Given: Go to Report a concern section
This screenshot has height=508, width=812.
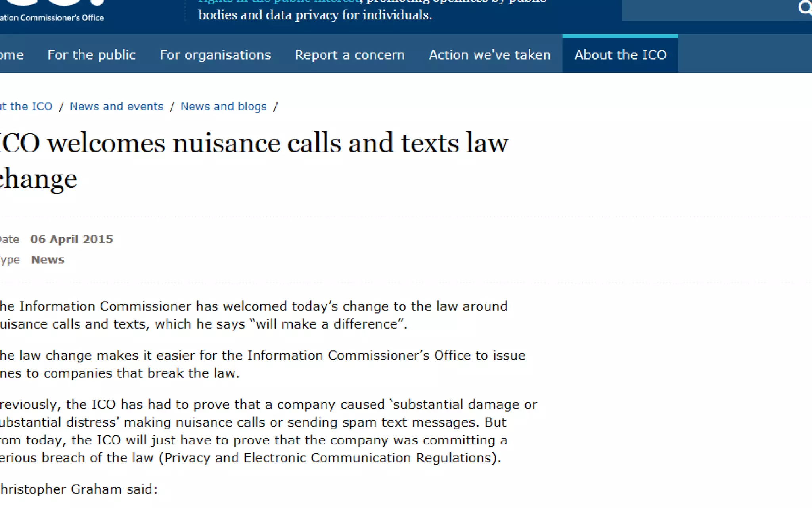Looking at the screenshot, I should coord(350,55).
